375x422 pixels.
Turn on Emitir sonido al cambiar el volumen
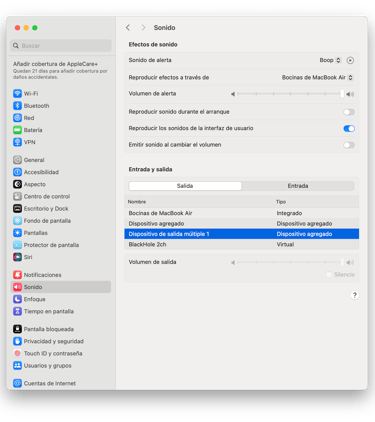[x=349, y=145]
